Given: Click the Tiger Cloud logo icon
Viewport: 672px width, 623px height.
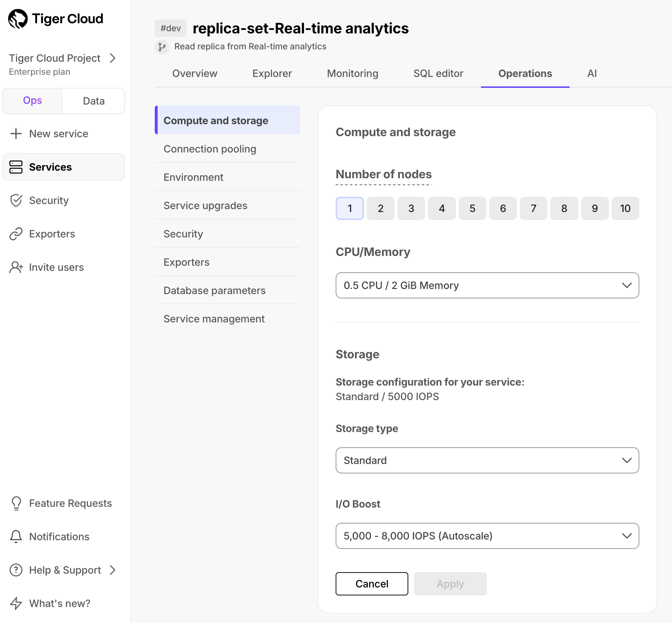Looking at the screenshot, I should (x=18, y=19).
